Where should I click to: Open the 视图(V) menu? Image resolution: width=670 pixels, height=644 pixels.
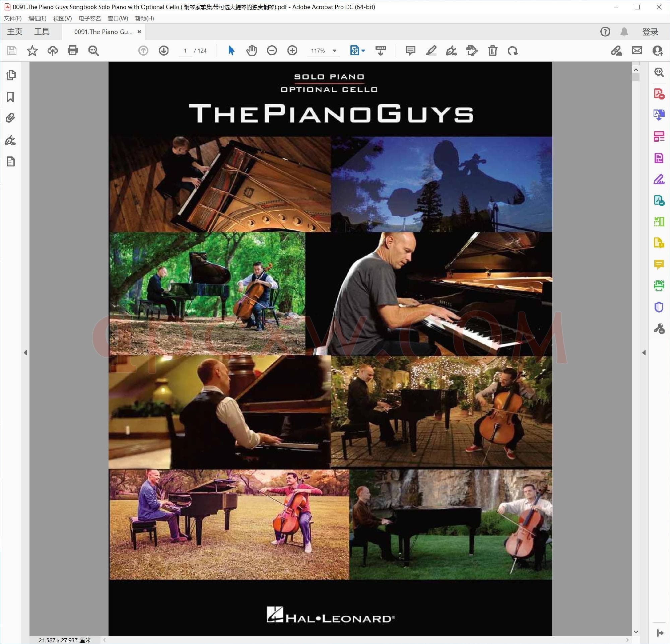tap(62, 18)
